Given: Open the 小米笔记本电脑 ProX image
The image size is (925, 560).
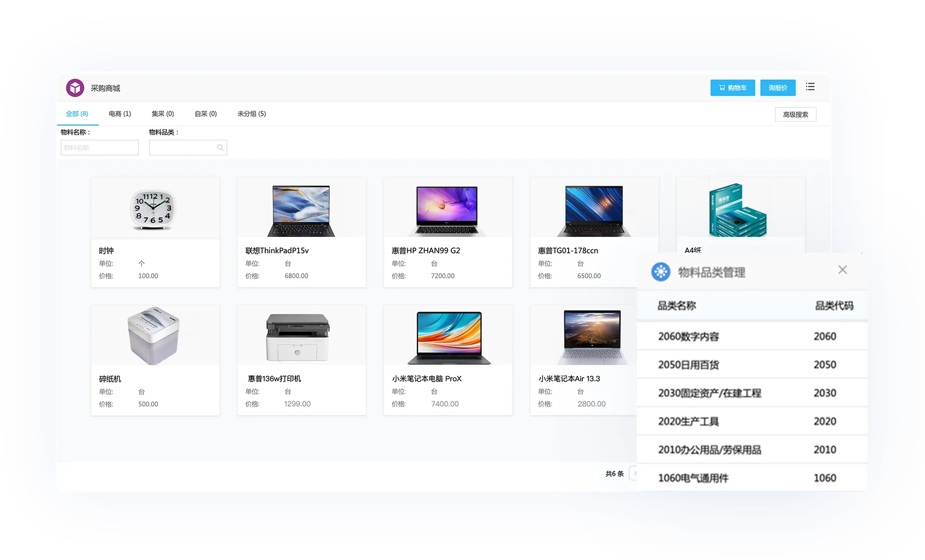Looking at the screenshot, I should click(449, 337).
